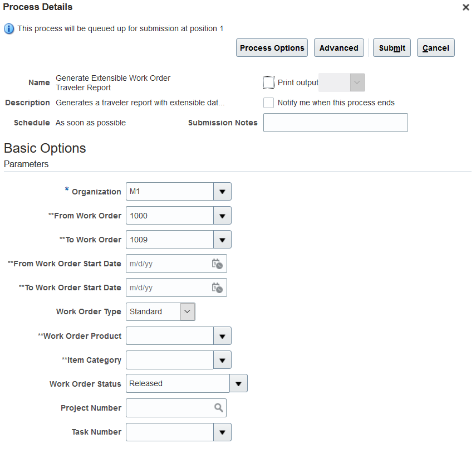The height and width of the screenshot is (453, 476).
Task: Open the Work Order Product dropdown
Action: point(222,336)
